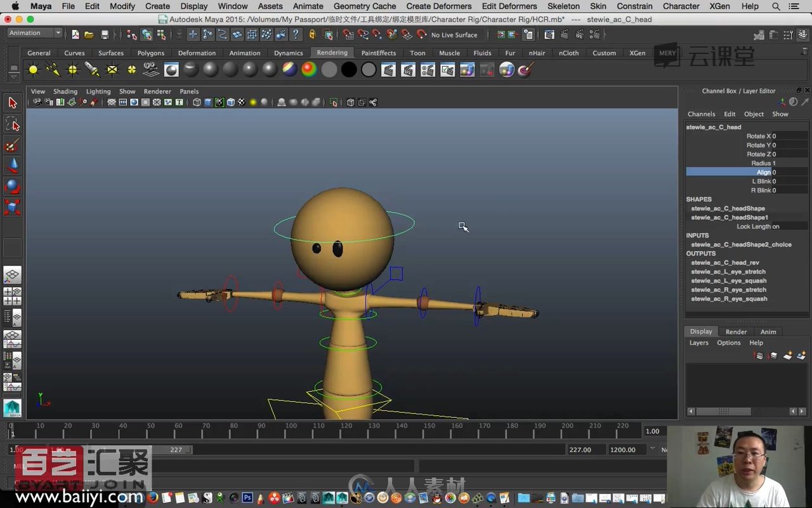Click the 3D Paint tool shelf icon
The height and width of the screenshot is (508, 812).
coord(526,70)
